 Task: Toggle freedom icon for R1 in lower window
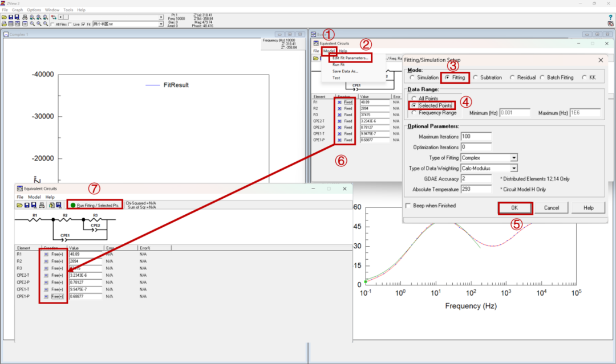pyautogui.click(x=46, y=254)
